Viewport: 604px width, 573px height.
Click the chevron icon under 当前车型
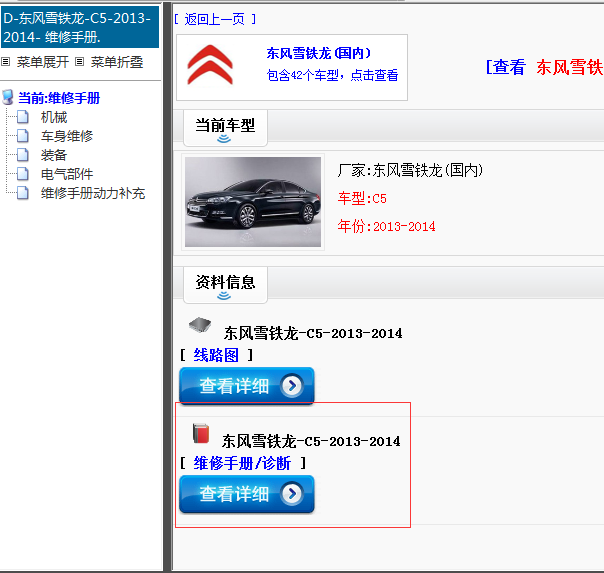[224, 139]
